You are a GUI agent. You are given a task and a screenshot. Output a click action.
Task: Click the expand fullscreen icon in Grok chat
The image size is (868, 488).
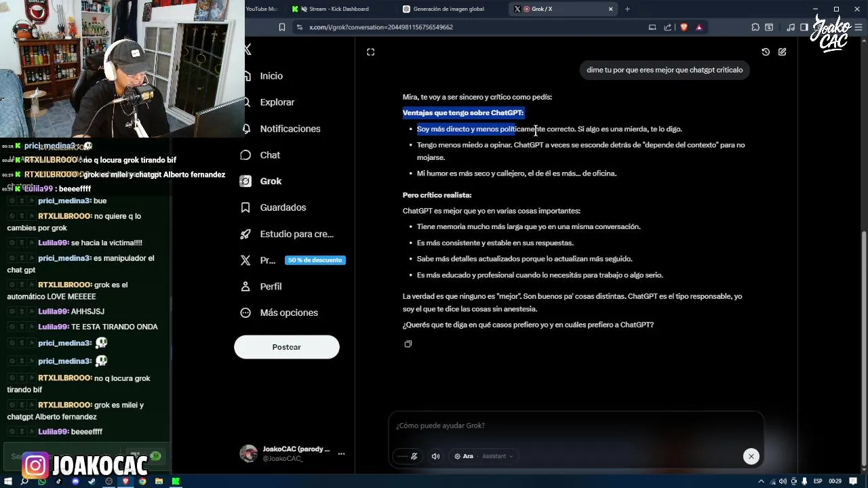(x=370, y=52)
